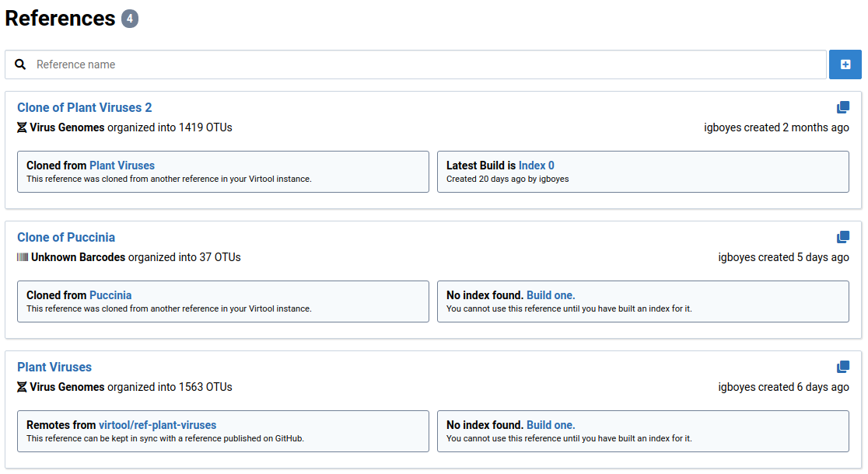Image resolution: width=868 pixels, height=474 pixels.
Task: Clone the 'Clone of Plant Viruses 2' reference
Action: tap(842, 107)
